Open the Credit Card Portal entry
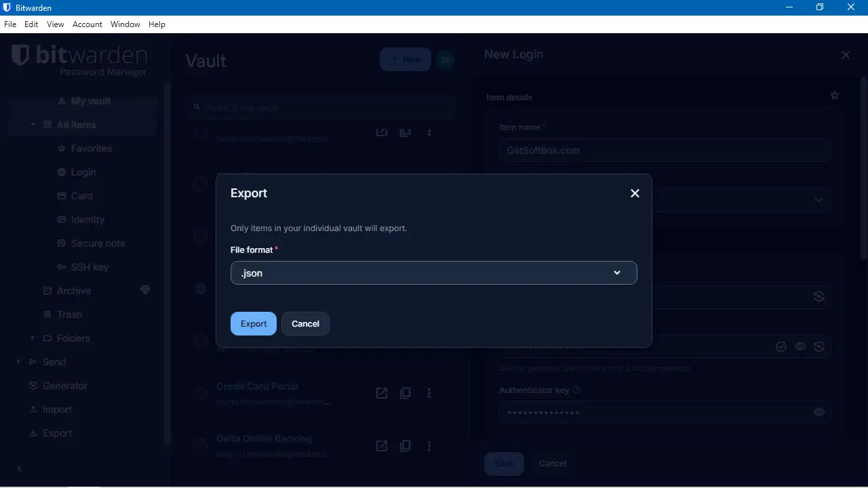Screen dimensions: 868x488 [x=258, y=386]
